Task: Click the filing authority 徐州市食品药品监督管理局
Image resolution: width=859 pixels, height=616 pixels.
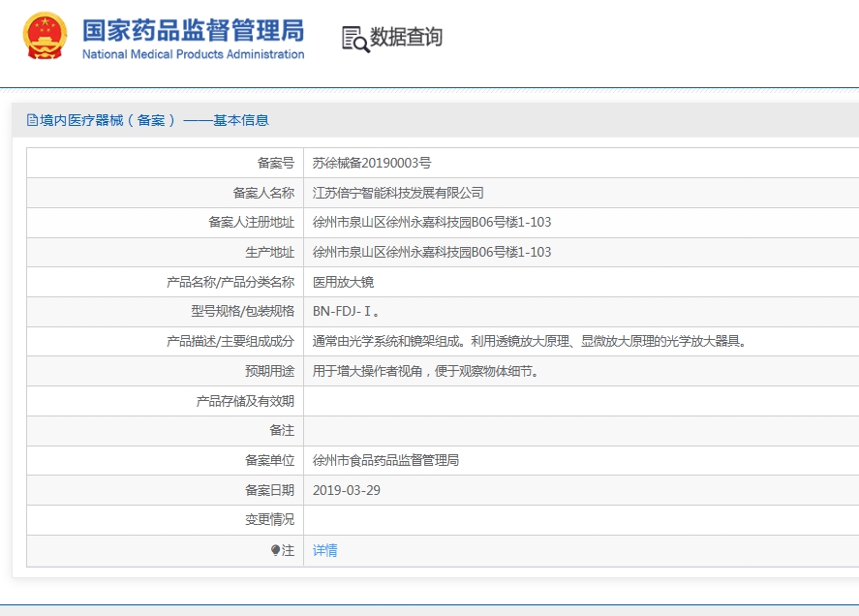Action: 385,460
